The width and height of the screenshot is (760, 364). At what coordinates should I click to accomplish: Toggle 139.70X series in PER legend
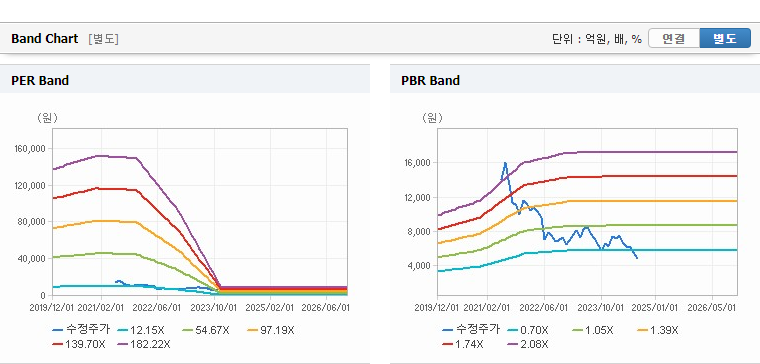click(79, 344)
